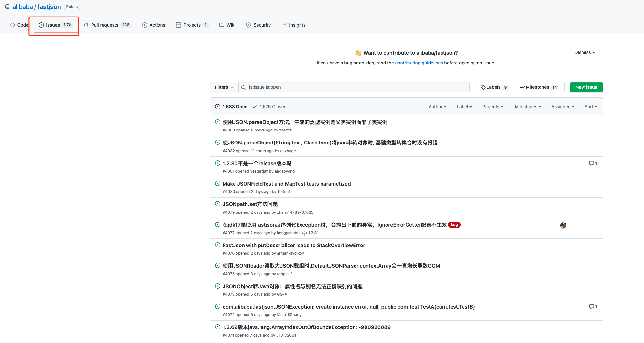644x343 pixels.
Task: Open the Sort dropdown
Action: pyautogui.click(x=591, y=106)
